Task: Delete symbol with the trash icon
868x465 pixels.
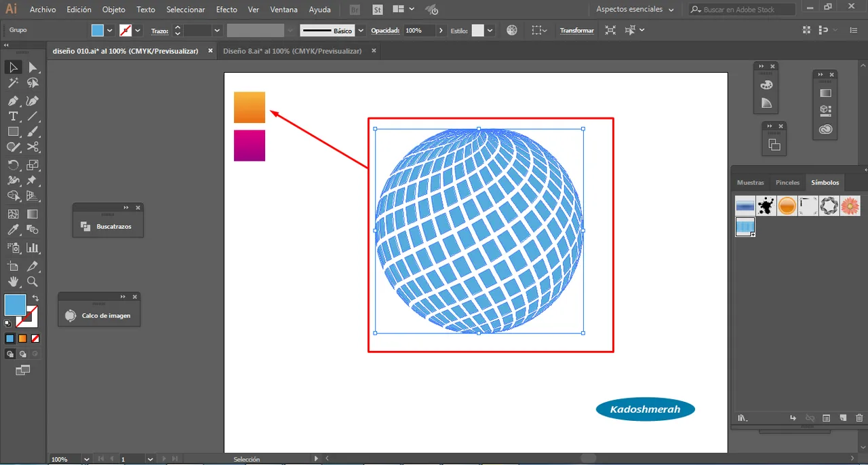Action: click(x=859, y=418)
